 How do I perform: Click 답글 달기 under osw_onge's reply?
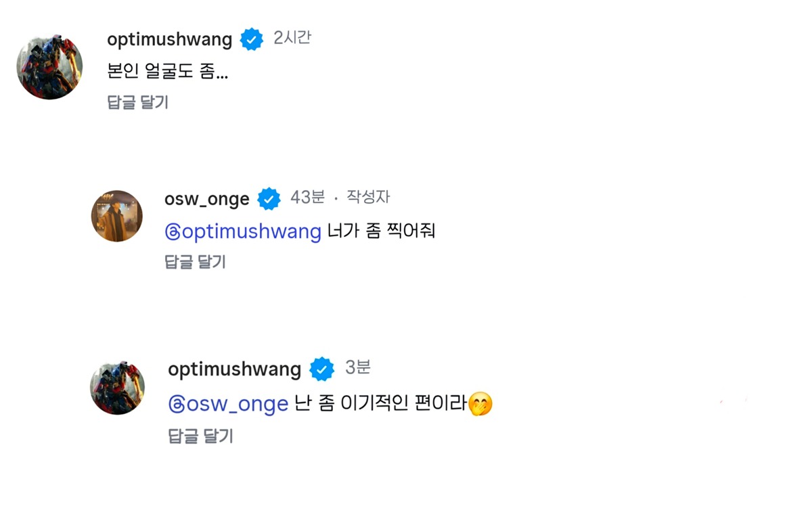coord(195,262)
